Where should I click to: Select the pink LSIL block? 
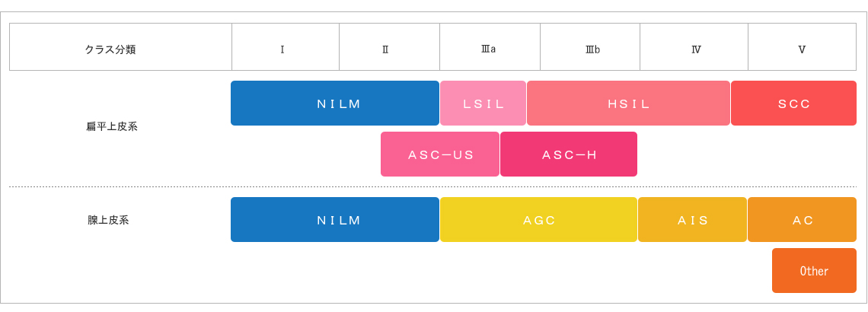click(x=483, y=103)
